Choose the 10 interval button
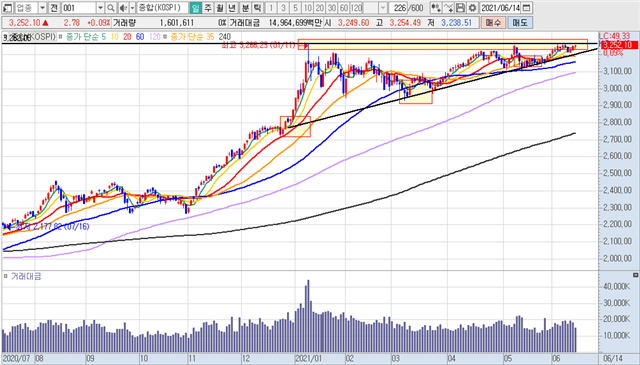This screenshot has width=640, height=365. click(x=308, y=8)
